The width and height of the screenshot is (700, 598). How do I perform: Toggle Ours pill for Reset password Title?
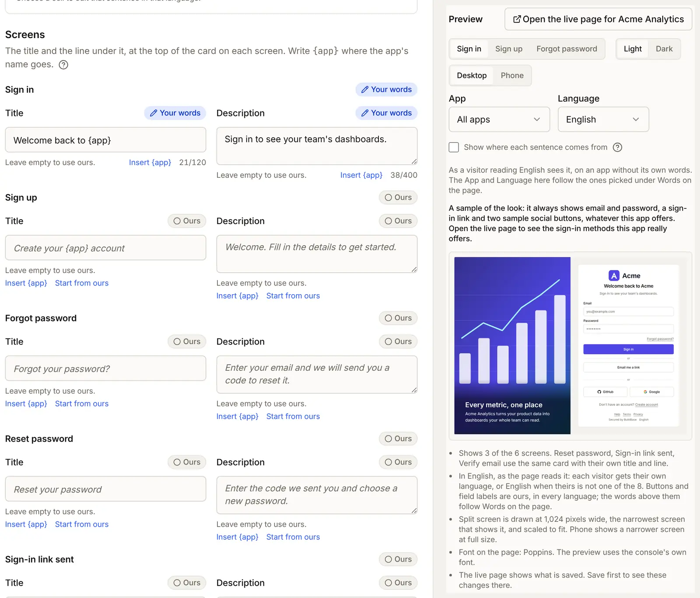click(187, 462)
